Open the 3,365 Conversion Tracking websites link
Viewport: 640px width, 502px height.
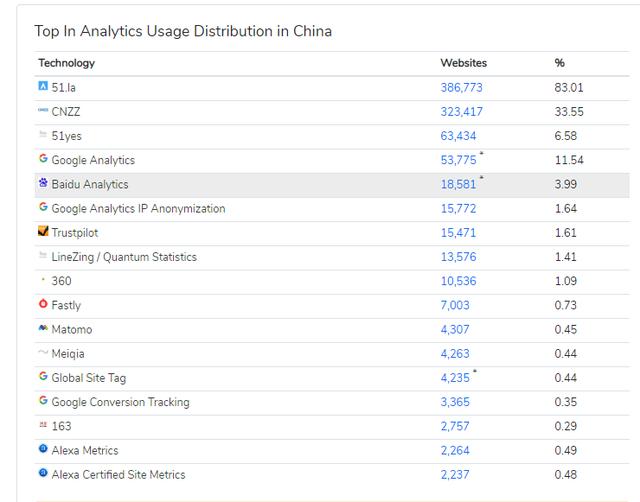(x=455, y=402)
